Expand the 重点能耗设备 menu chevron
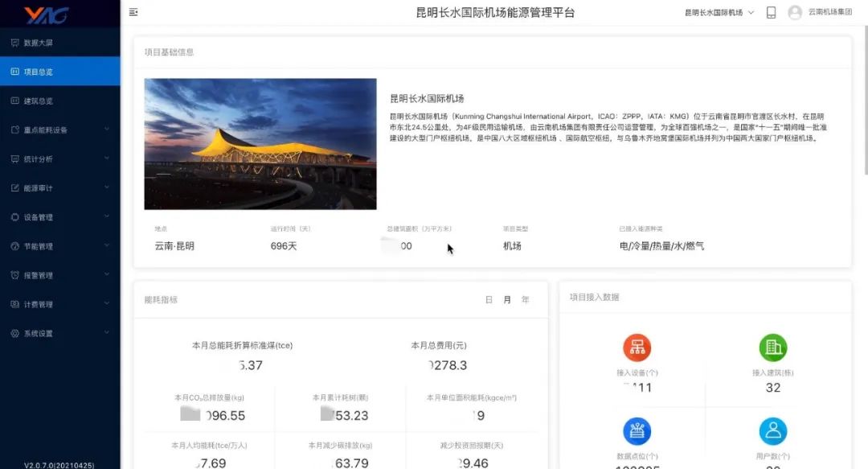868x469 pixels. click(107, 130)
